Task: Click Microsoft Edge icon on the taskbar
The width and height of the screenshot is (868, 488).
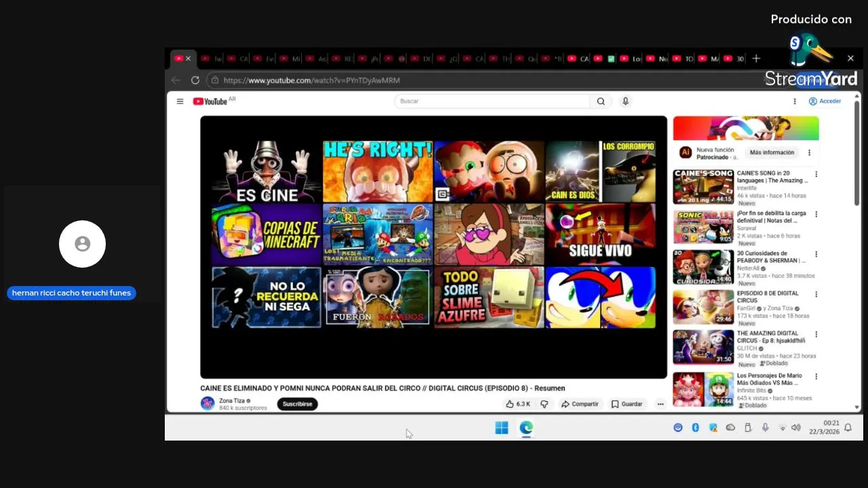Action: tap(526, 428)
